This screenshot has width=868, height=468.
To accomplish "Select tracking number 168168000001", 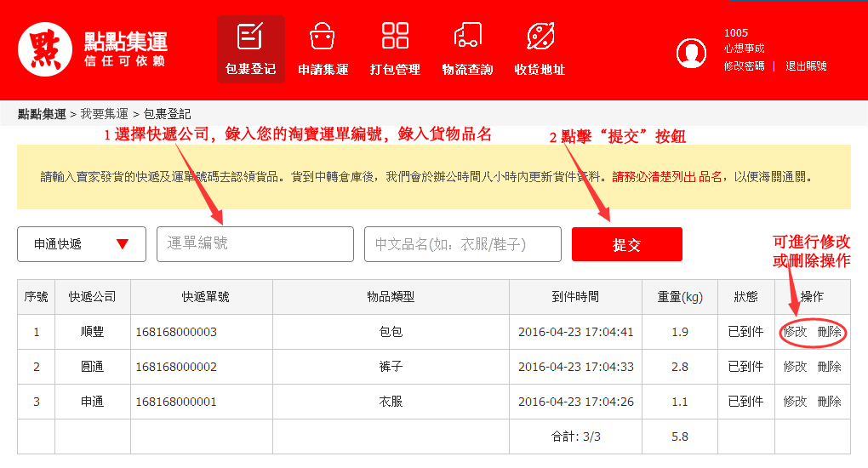I will [176, 402].
